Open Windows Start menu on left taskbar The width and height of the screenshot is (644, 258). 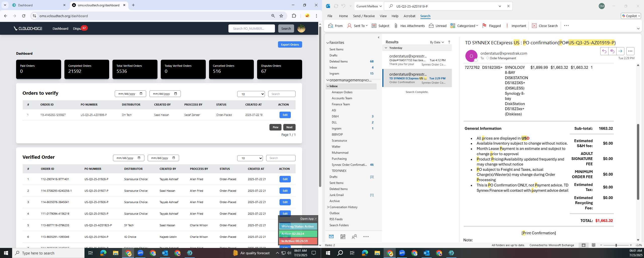tap(6, 253)
